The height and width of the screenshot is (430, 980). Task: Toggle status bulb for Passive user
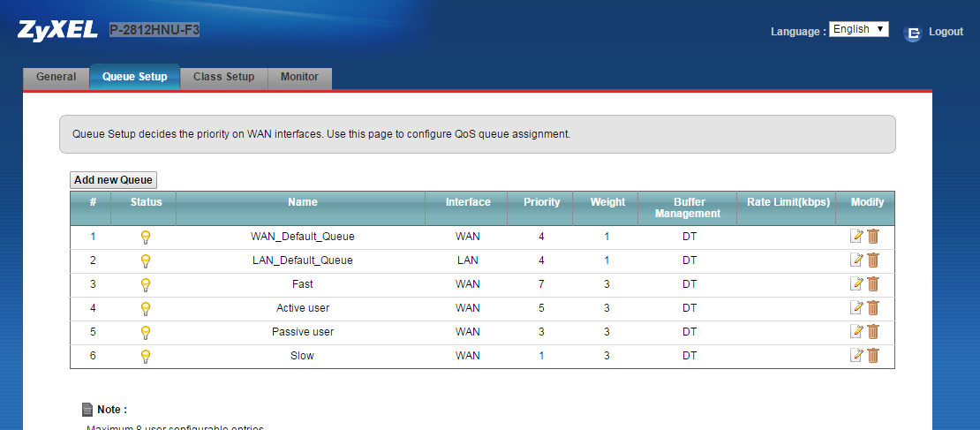(146, 332)
